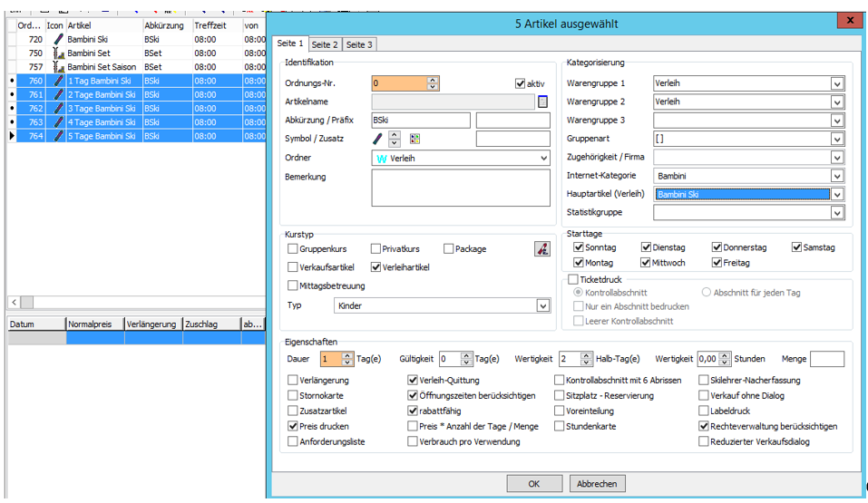The height and width of the screenshot is (503, 868).
Task: Switch to the Seite 3 tab
Action: coord(359,44)
